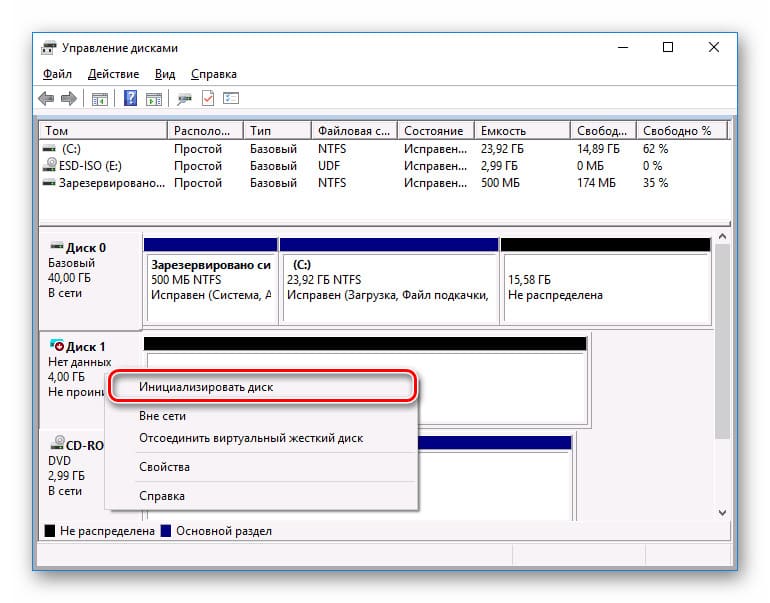Viewport: 770px width, 603px height.
Task: Sort by the Свободно % column header
Action: coord(682,131)
